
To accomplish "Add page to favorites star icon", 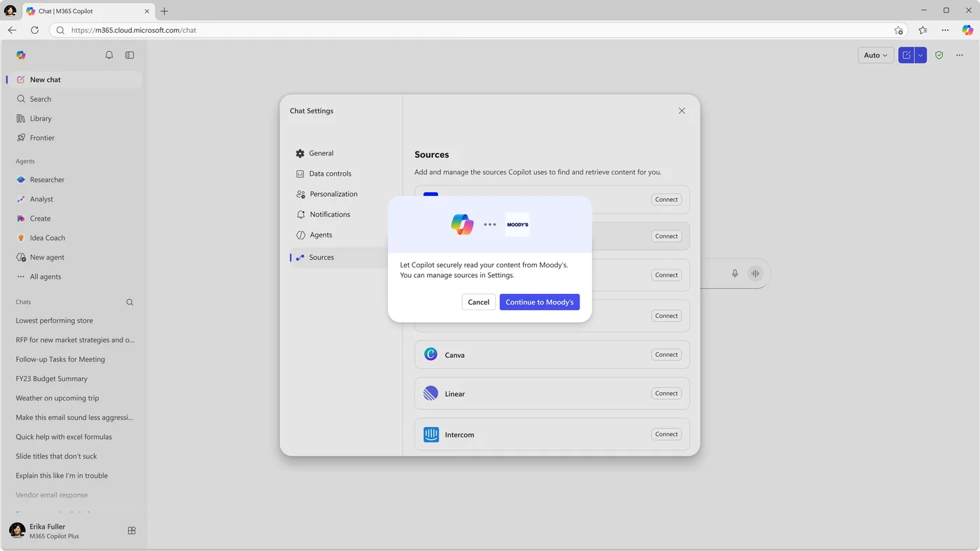I will pyautogui.click(x=898, y=30).
